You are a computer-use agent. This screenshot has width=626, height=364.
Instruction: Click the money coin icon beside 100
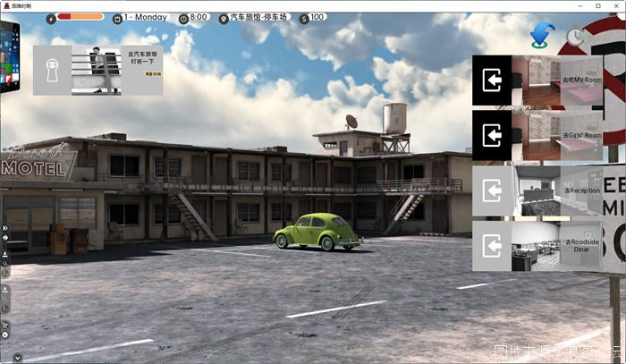click(303, 17)
